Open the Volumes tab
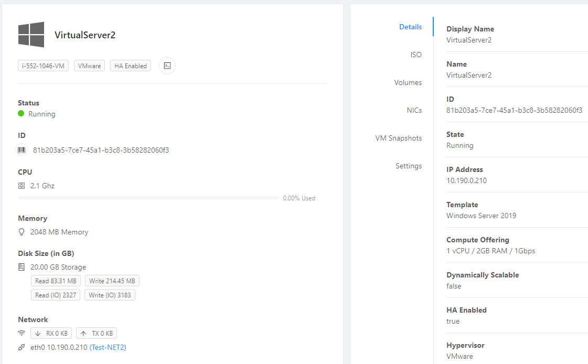This screenshot has width=588, height=364. coord(408,82)
